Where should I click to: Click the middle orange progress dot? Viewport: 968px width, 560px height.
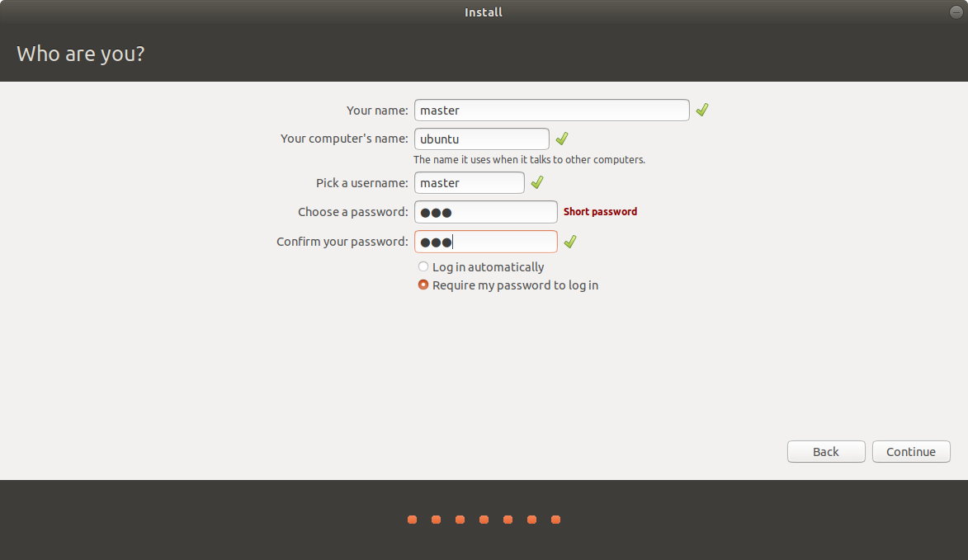[484, 520]
